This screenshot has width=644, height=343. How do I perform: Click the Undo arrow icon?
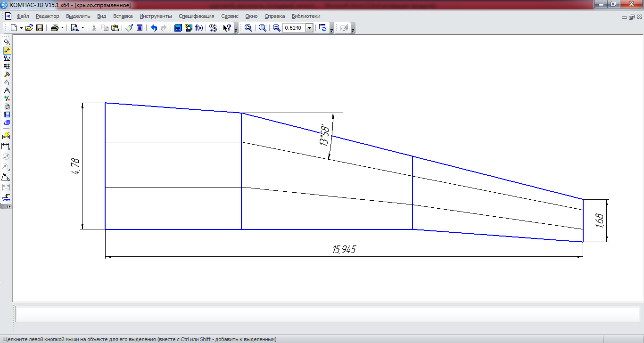(x=154, y=28)
